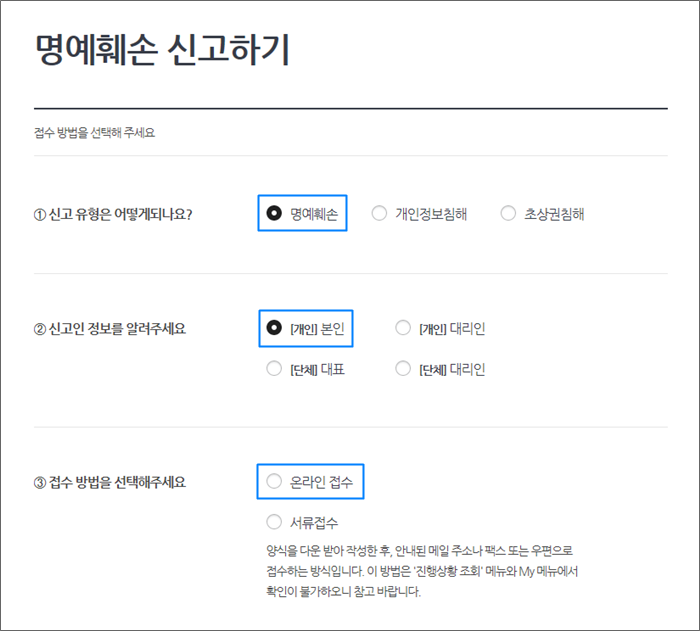Screen dimensions: 700x631
Task: Choose 온라인 접수 submission method
Action: (x=274, y=481)
